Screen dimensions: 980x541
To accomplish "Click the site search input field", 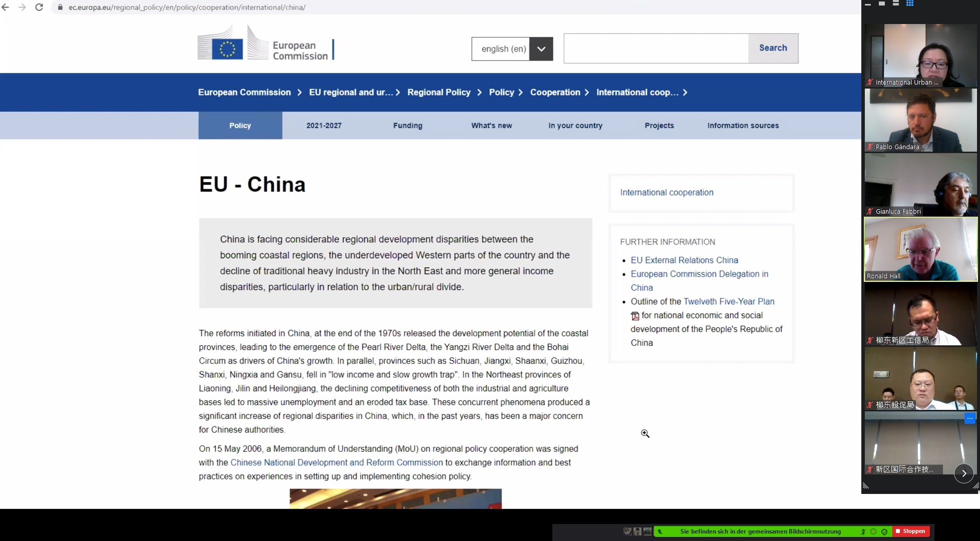I will coord(656,49).
